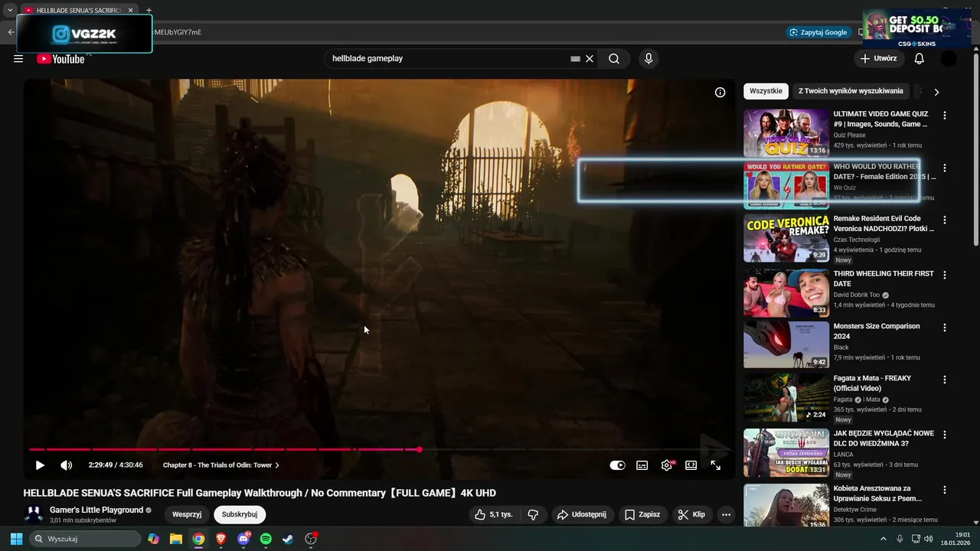Save the video with Zapisz button
The height and width of the screenshot is (551, 980).
pyautogui.click(x=642, y=514)
